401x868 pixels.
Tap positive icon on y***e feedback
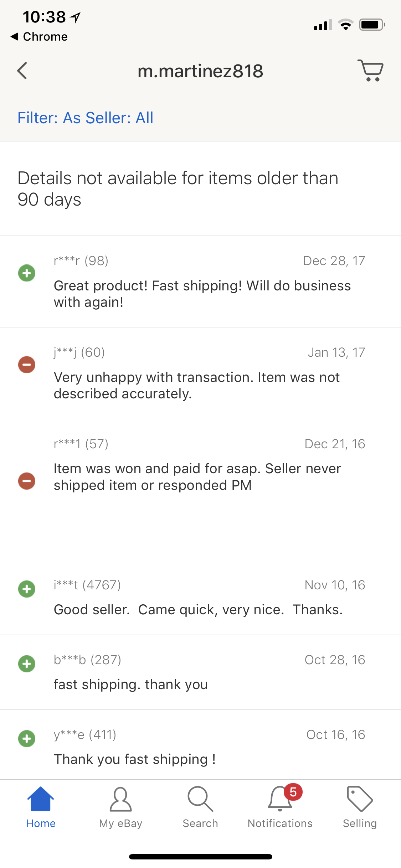(27, 739)
